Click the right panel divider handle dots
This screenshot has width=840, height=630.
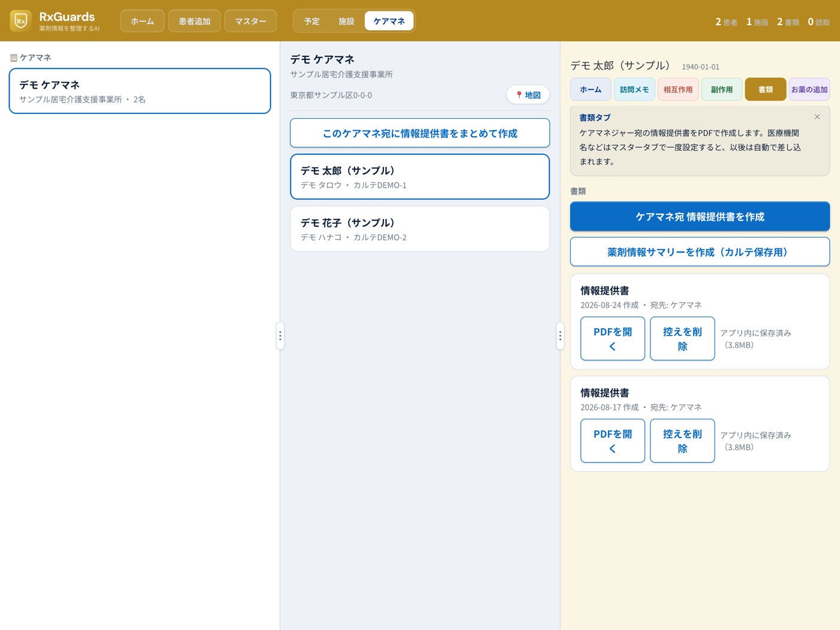(560, 336)
